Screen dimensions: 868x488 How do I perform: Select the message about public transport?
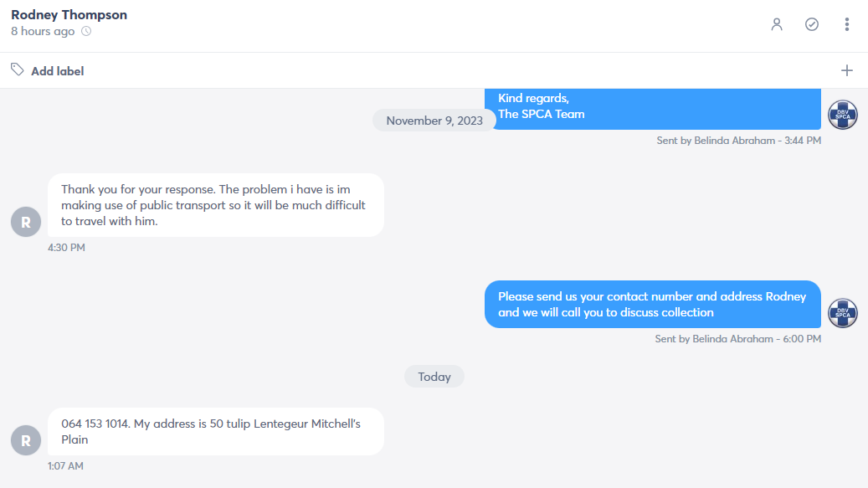216,205
